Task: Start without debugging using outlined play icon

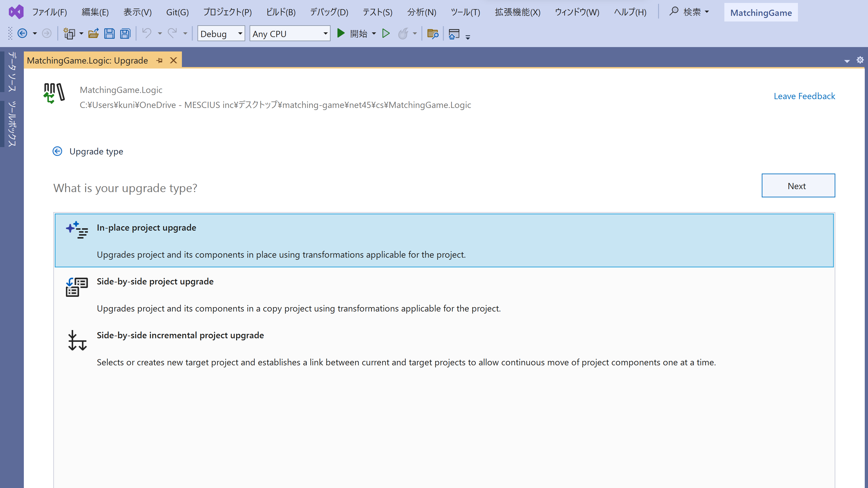Action: click(x=386, y=33)
